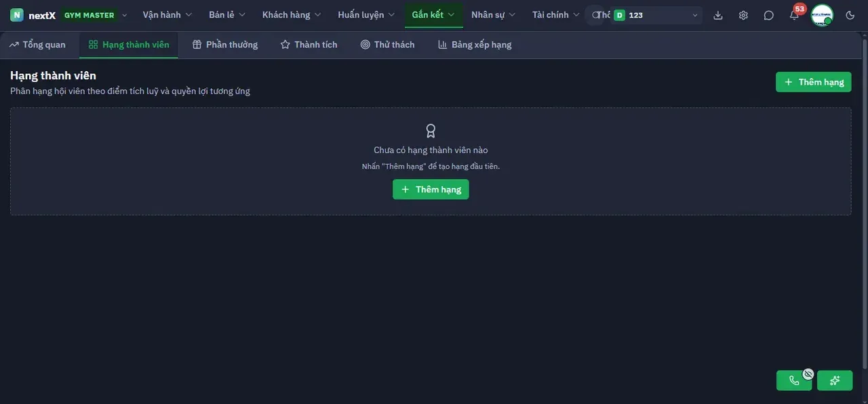Screen dimensions: 868x404
Task: Expand the Gắn kết menu
Action: coord(434,15)
